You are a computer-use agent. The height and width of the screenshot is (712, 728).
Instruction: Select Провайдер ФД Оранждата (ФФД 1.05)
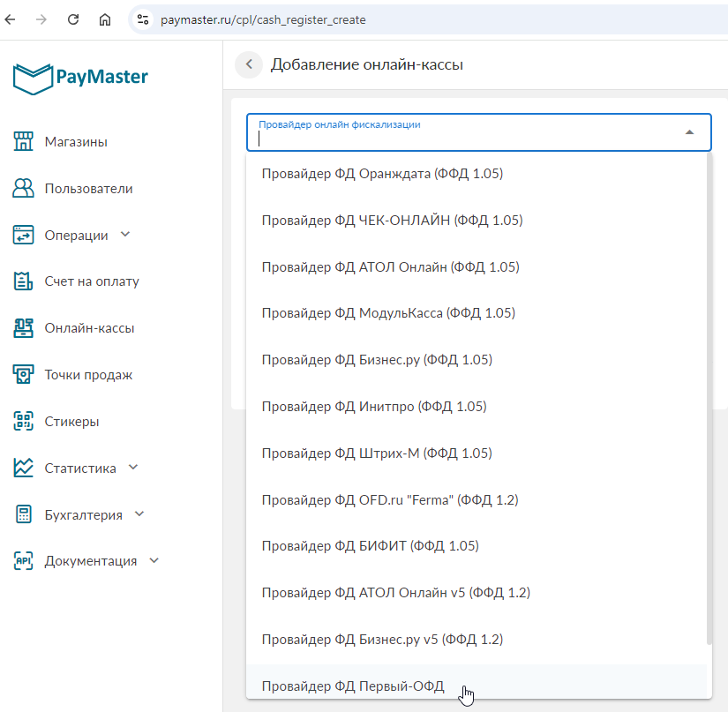tap(477, 174)
